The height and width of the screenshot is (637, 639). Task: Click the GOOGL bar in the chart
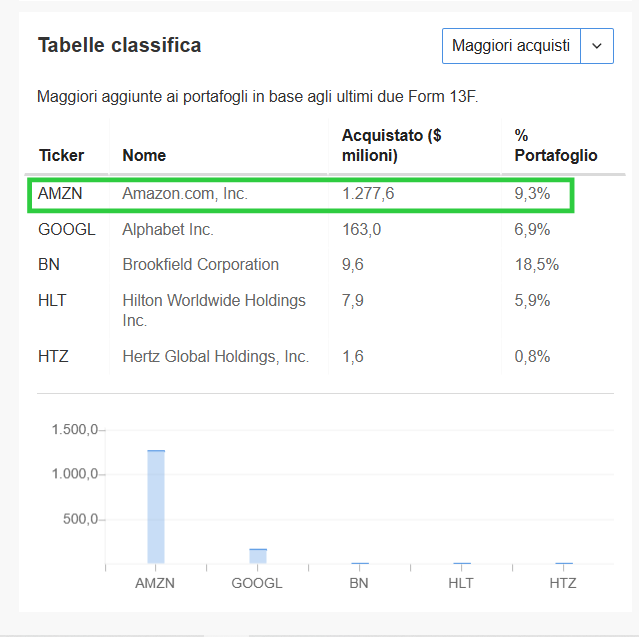pos(258,556)
